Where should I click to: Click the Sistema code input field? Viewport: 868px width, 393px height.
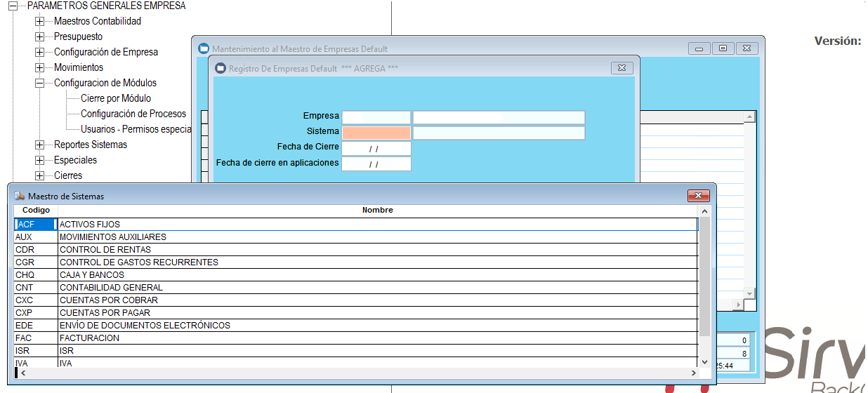pyautogui.click(x=376, y=133)
